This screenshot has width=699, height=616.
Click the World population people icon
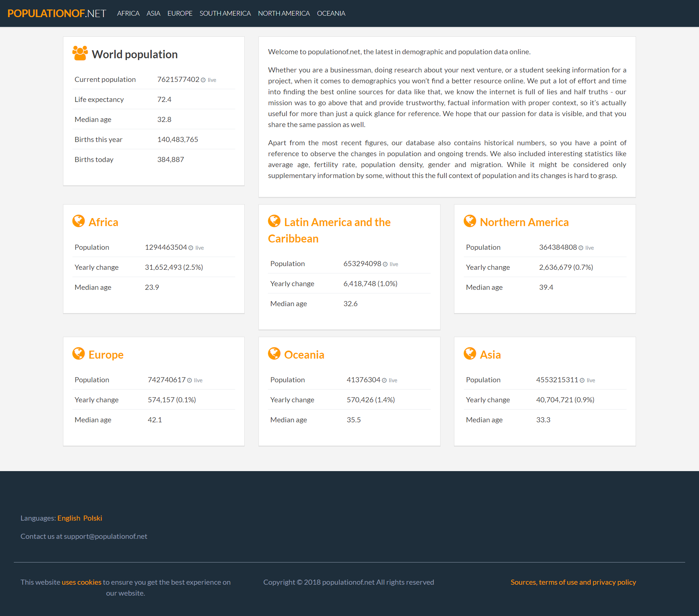click(x=80, y=53)
